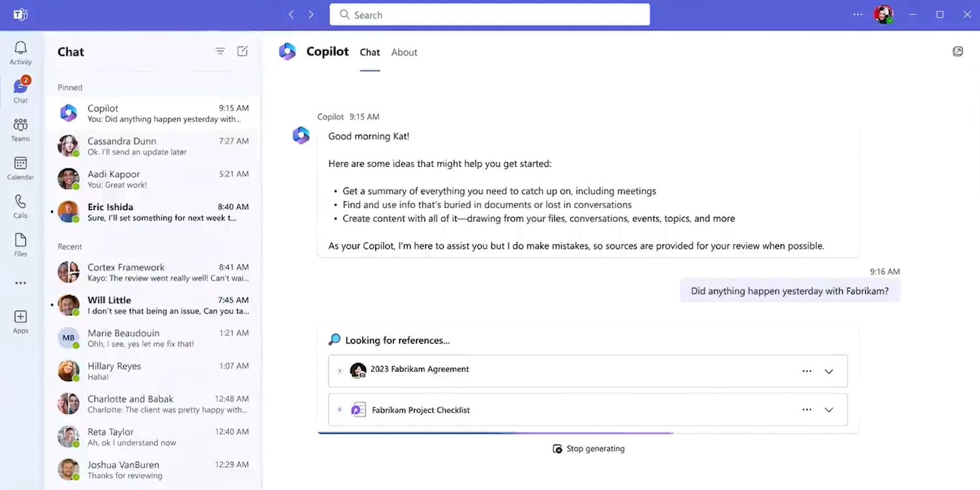Click the 'Good morning Kat!' greeting text
Screen dimensions: 980x490
coord(369,136)
